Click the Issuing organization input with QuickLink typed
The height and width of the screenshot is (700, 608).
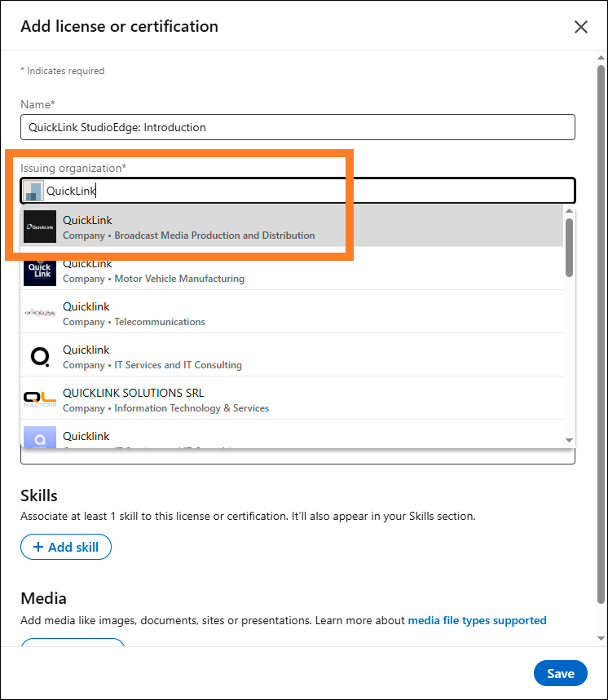[297, 191]
